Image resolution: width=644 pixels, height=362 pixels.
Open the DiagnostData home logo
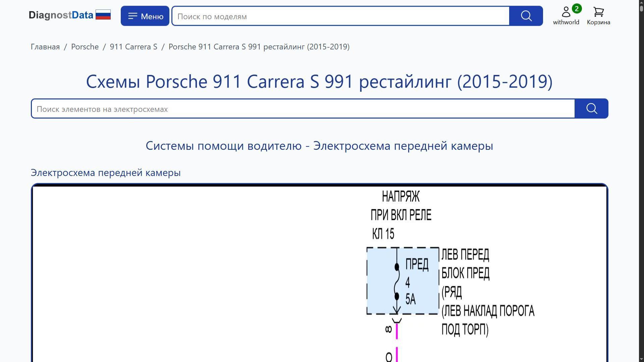(x=61, y=15)
